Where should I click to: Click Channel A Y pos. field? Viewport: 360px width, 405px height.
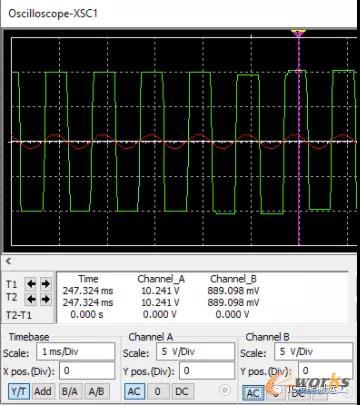coord(207,371)
